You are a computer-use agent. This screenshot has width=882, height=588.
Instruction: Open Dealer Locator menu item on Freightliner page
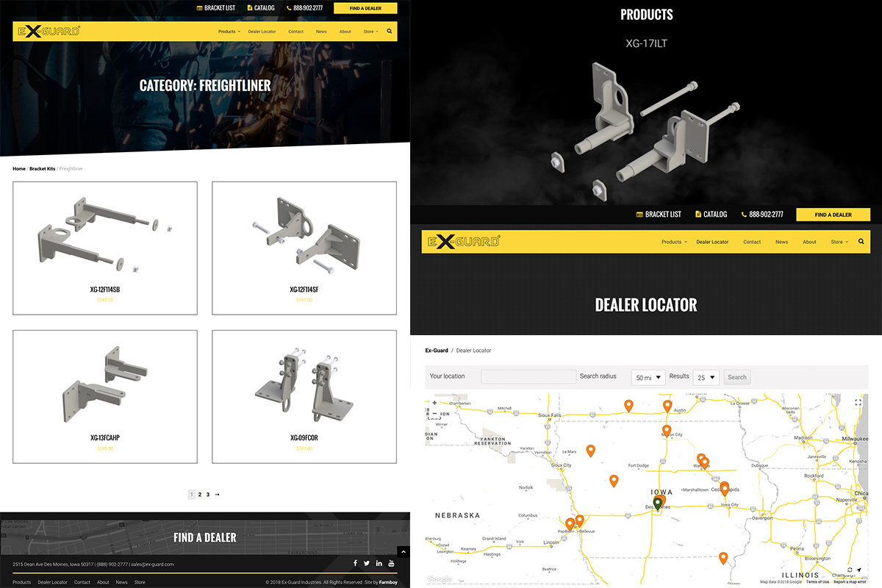tap(262, 32)
